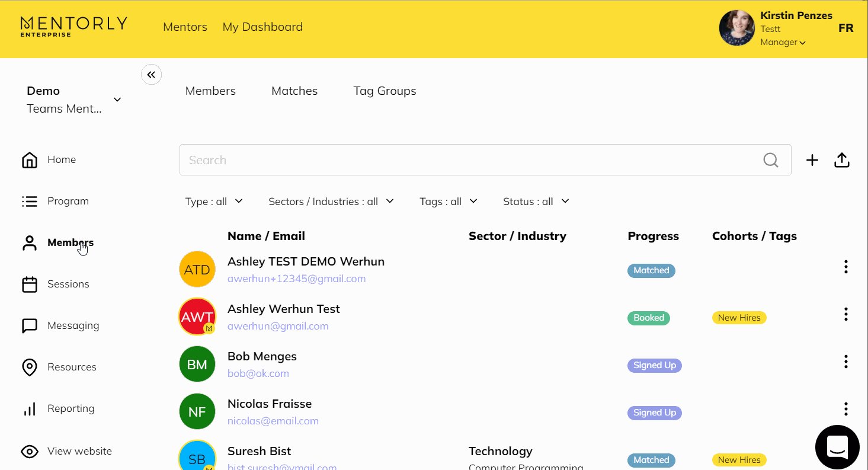Expand the Type filter dropdown

point(214,202)
